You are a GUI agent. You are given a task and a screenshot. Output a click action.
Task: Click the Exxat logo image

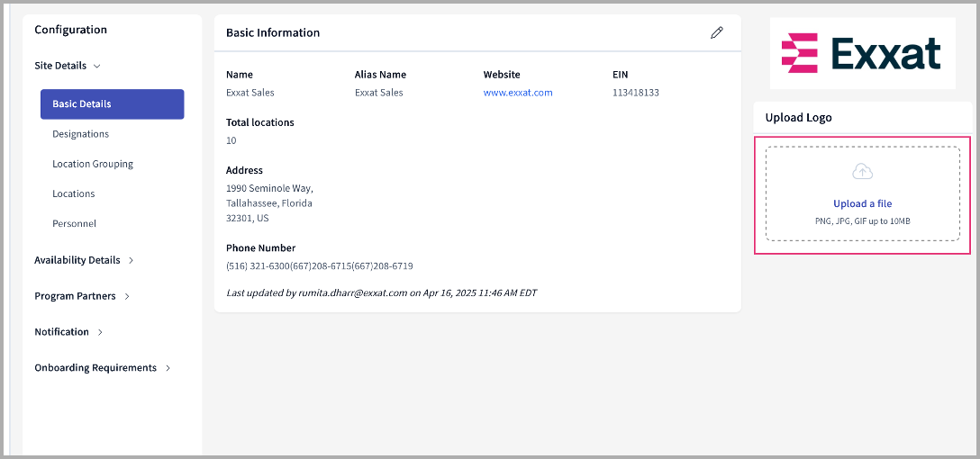[x=862, y=53]
